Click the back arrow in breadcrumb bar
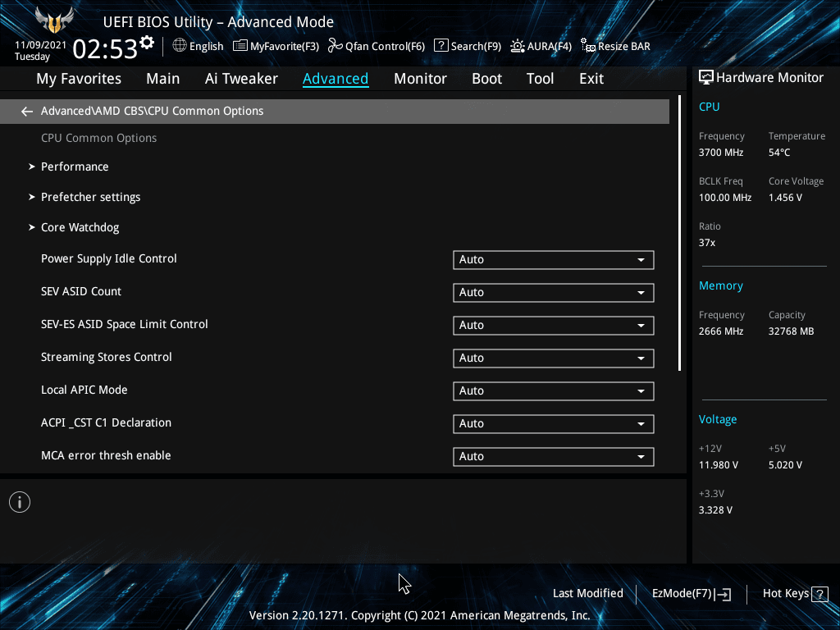Viewport: 840px width, 630px height. [27, 111]
